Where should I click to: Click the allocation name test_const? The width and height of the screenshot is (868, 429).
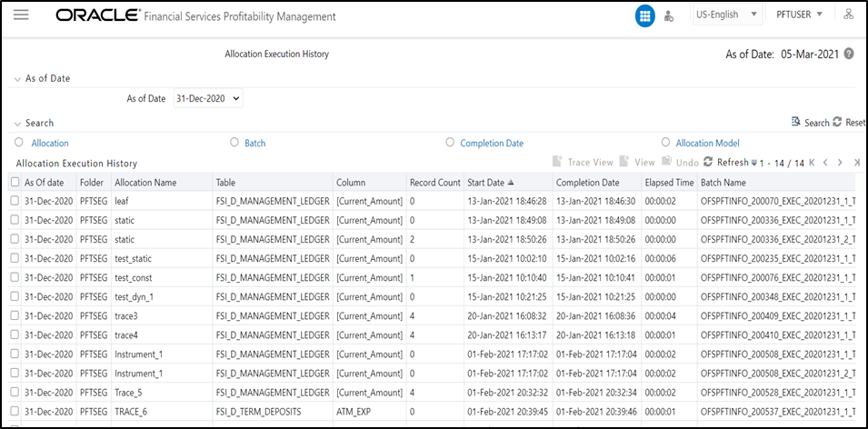tap(134, 277)
